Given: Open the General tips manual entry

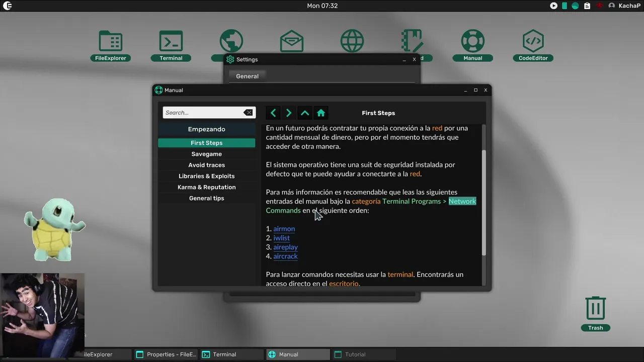Looking at the screenshot, I should point(206,198).
